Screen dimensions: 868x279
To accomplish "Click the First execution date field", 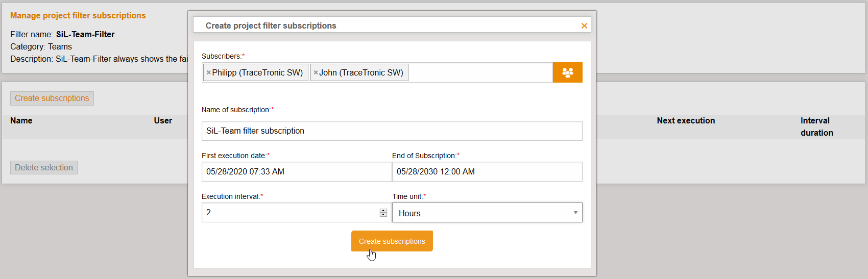I will click(297, 171).
